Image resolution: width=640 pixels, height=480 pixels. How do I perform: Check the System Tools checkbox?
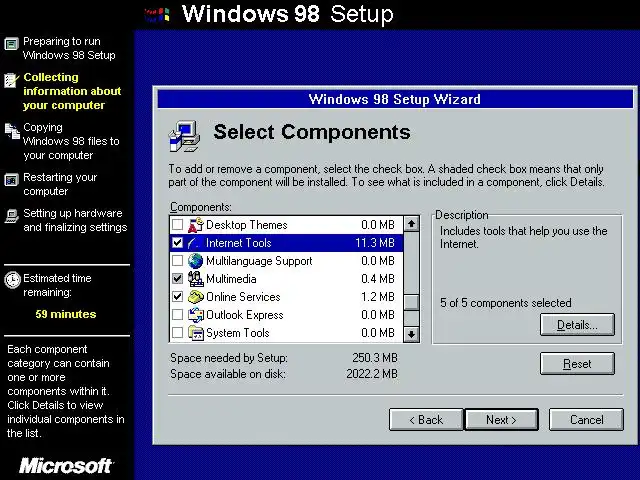178,333
